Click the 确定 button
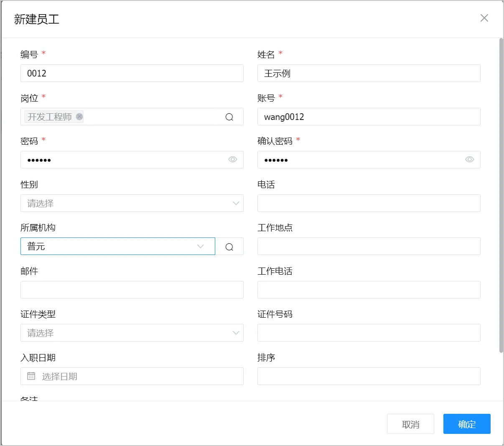This screenshot has width=504, height=446. pyautogui.click(x=466, y=424)
